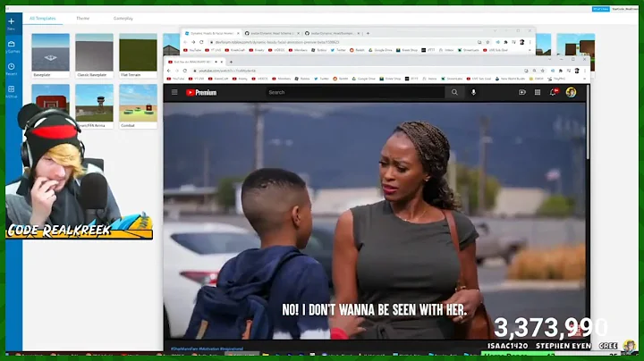Screen dimensions: 644x361
Task: Open Chrome three-dot menu in YouTube window
Action: (x=585, y=71)
